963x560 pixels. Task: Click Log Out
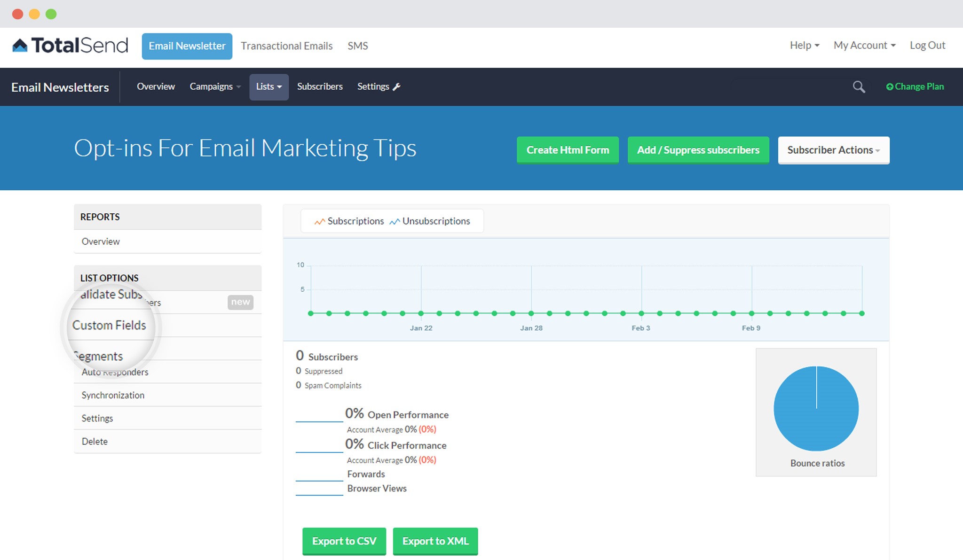(927, 45)
